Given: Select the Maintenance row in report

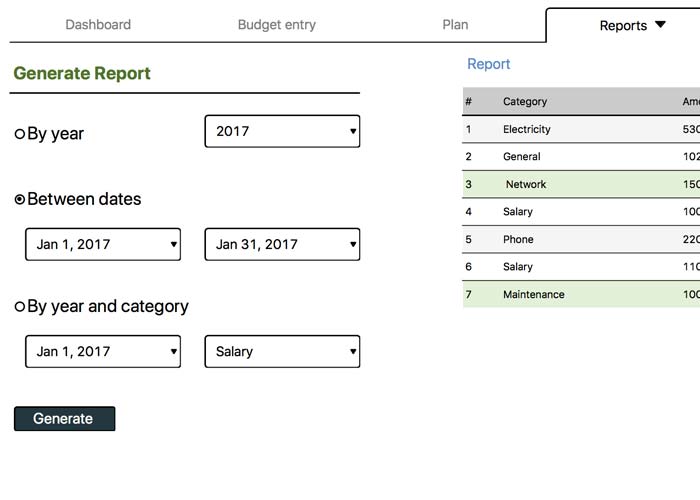Looking at the screenshot, I should click(581, 294).
